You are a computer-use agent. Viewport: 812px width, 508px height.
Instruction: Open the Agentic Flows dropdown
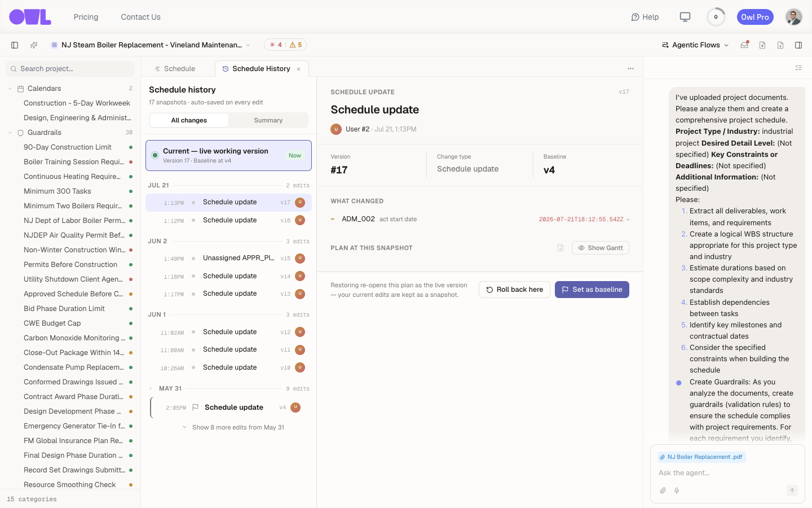click(x=695, y=45)
